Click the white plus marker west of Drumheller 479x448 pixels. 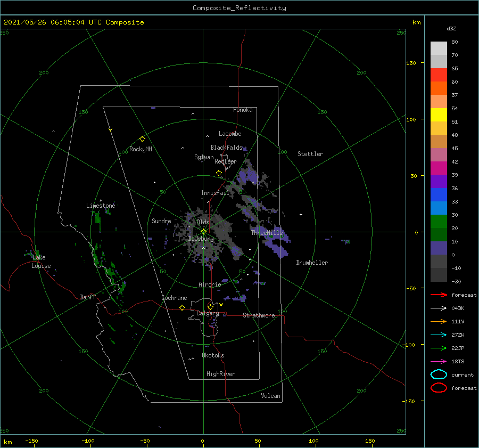[301, 214]
